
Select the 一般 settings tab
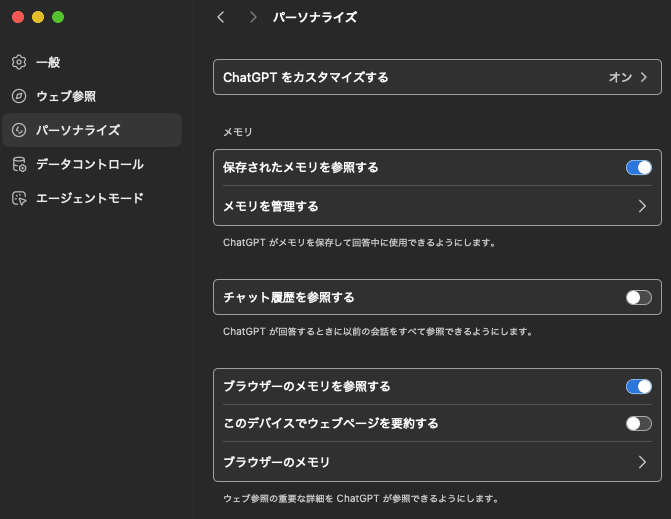pos(48,62)
